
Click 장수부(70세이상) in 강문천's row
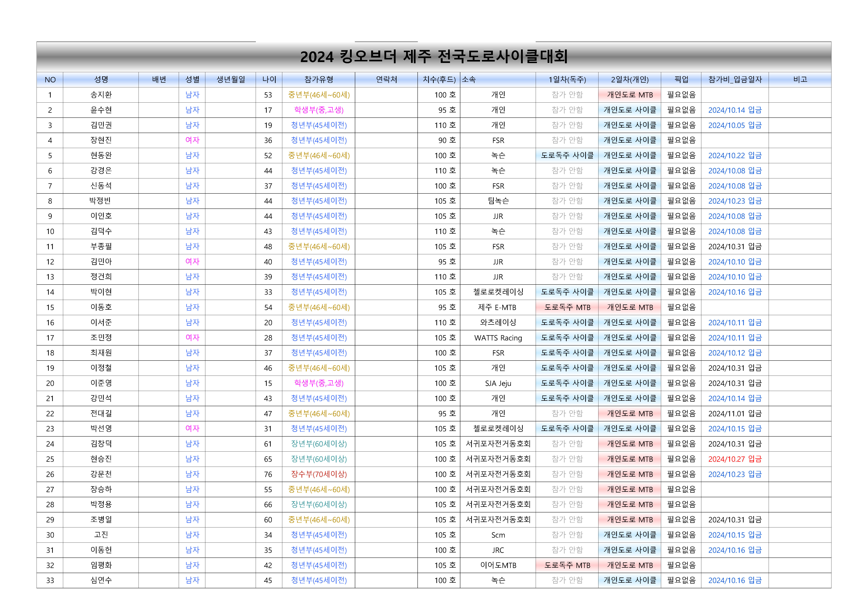(x=319, y=474)
